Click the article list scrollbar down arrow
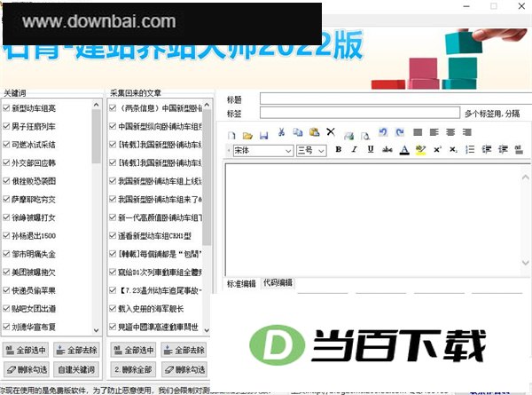This screenshot has height=395, width=532. [x=207, y=330]
